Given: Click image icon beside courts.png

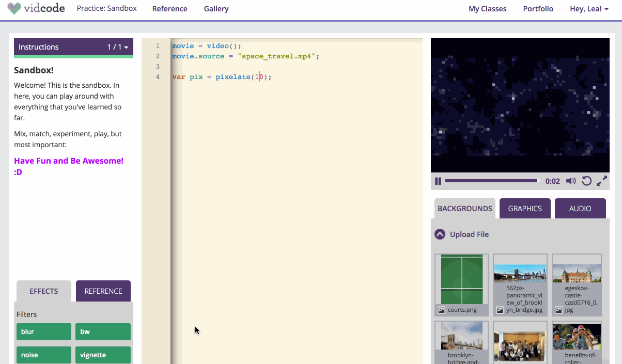Looking at the screenshot, I should click(442, 310).
